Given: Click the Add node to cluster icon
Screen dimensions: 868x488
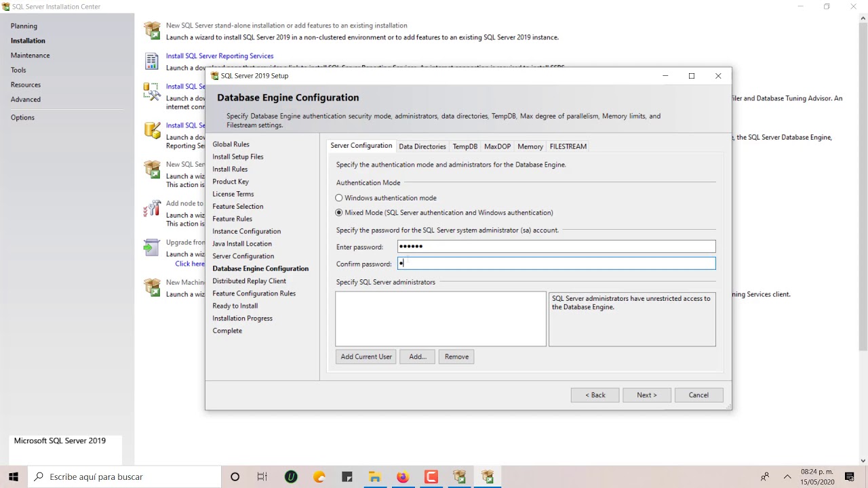Looking at the screenshot, I should [152, 209].
